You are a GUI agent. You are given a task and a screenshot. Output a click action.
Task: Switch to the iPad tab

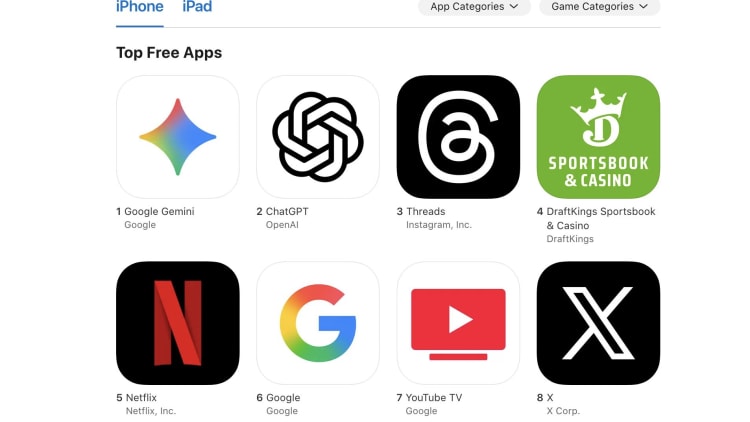click(197, 7)
